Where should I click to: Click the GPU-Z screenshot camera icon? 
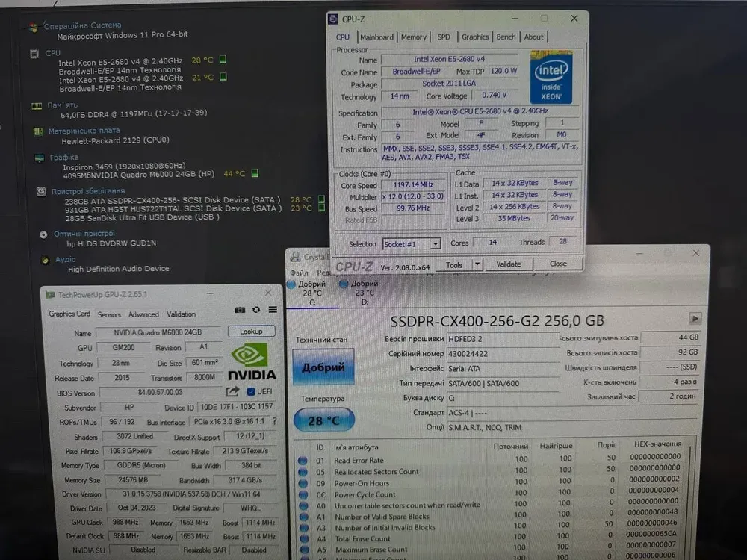pos(240,310)
